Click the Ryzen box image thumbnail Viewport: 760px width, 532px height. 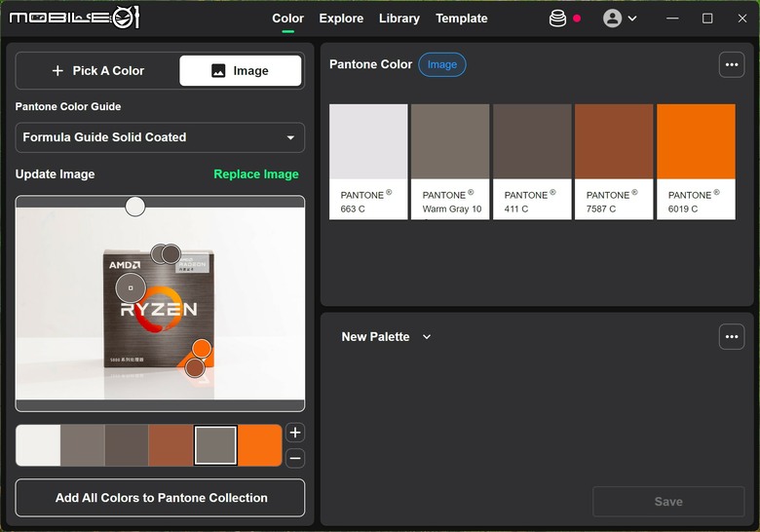(x=160, y=304)
